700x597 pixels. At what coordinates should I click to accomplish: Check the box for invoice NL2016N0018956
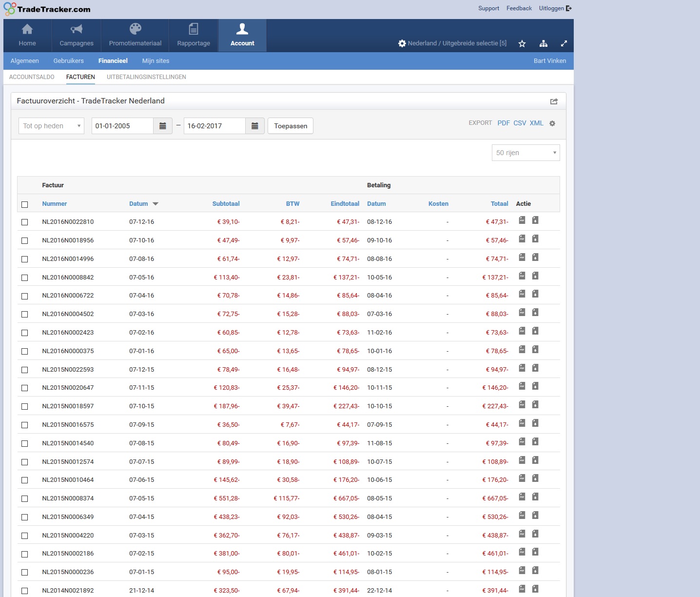click(x=25, y=240)
